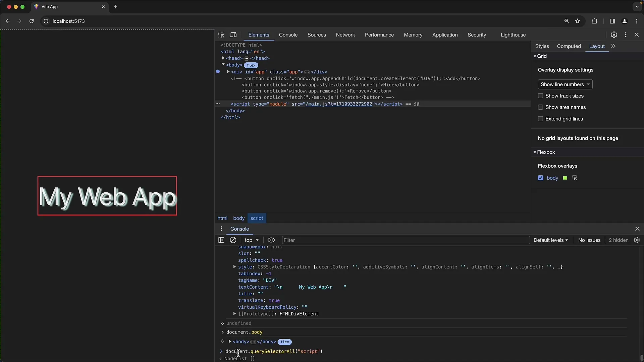
Task: Switch to the Performance tab
Action: coord(379,35)
